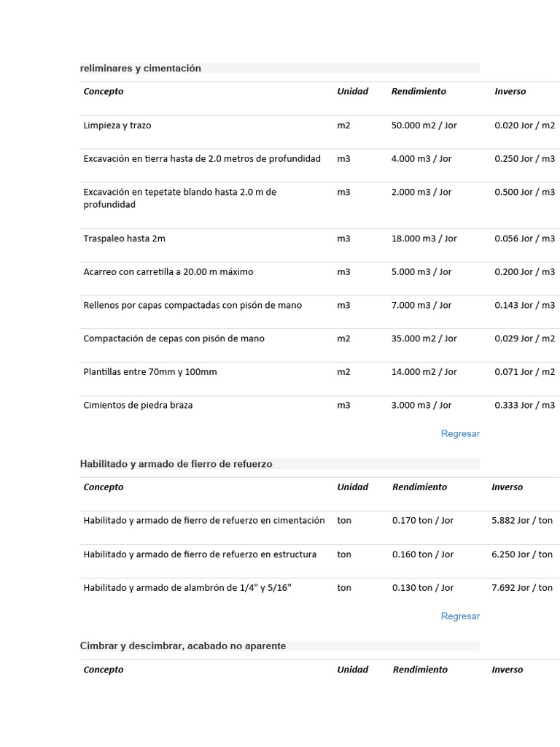Click the '0.333 Jor / m3' inverso value
This screenshot has width=560, height=747.
coord(525,406)
